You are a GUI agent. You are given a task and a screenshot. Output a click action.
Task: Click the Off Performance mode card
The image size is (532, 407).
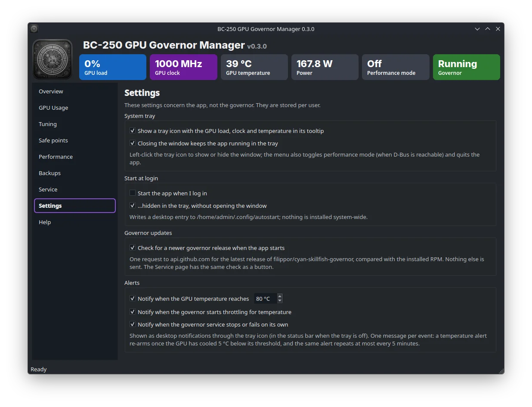coord(396,67)
